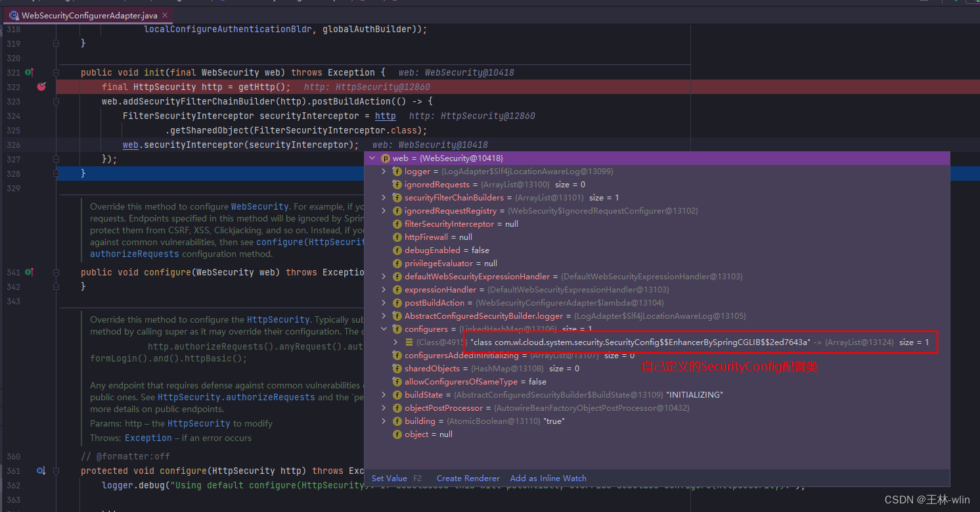
Task: Click Create Renderer link
Action: [468, 478]
